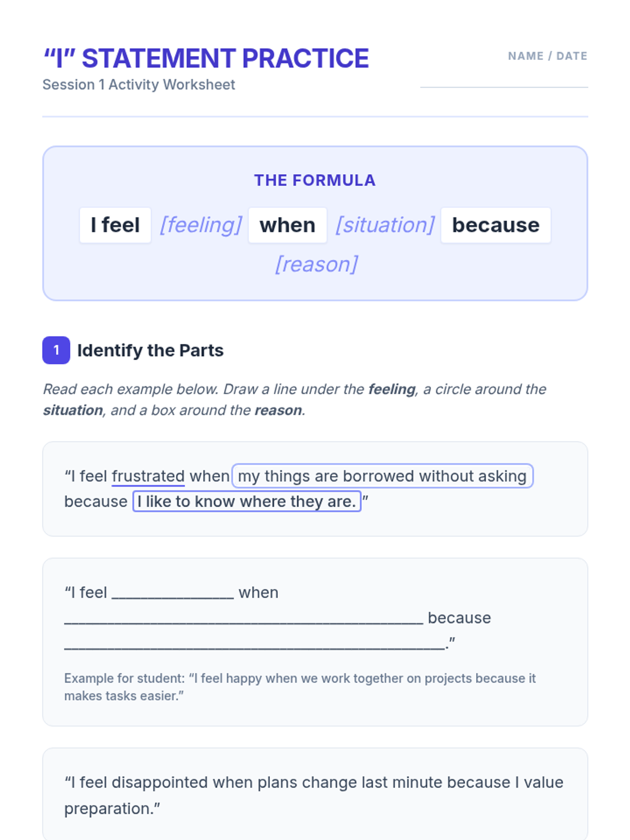Select the [feeling] placeholder in the formula
Viewport: 630px width, 840px height.
201,225
